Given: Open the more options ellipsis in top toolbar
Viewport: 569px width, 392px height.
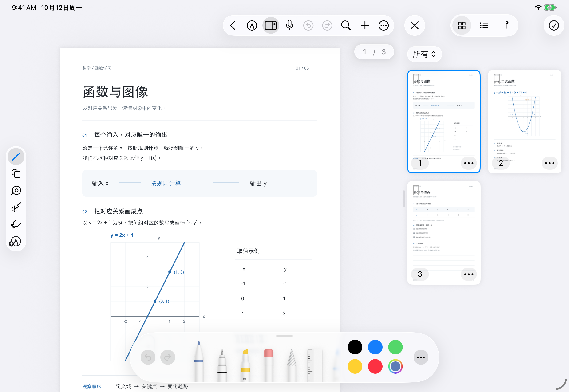Looking at the screenshot, I should click(x=383, y=25).
